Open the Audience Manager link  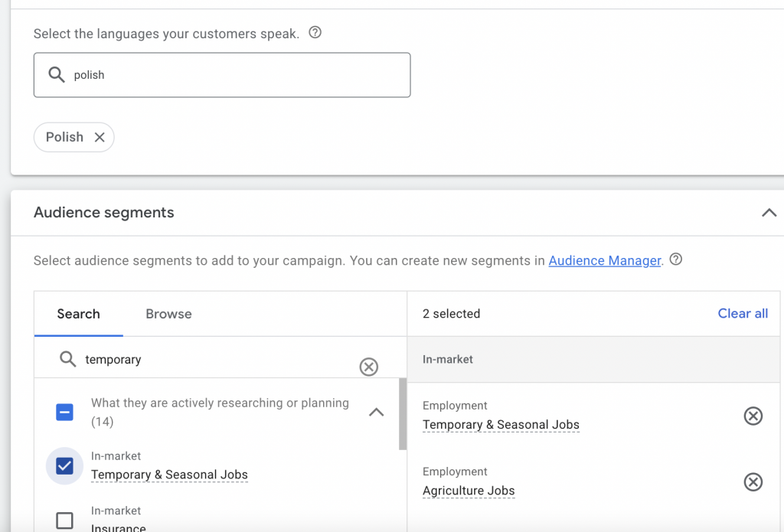[x=604, y=261]
